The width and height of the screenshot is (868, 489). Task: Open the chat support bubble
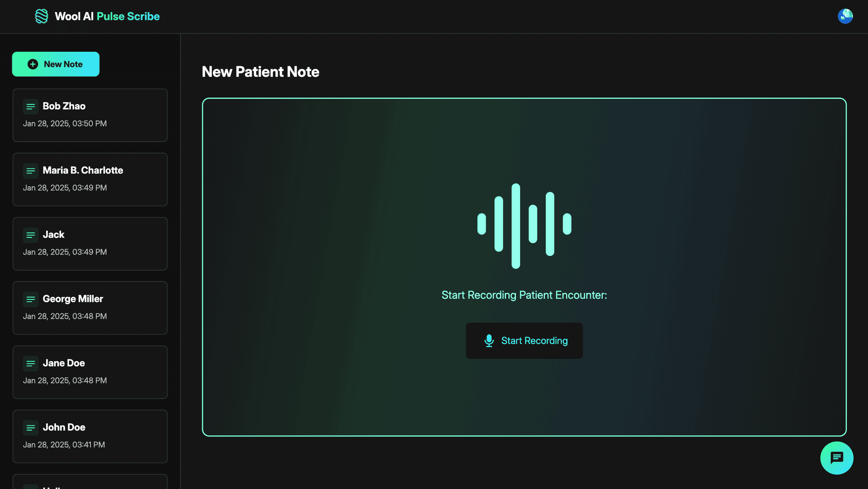point(837,458)
